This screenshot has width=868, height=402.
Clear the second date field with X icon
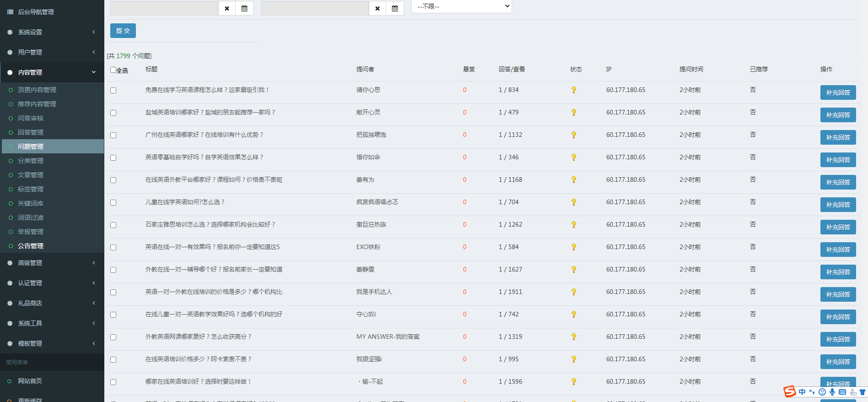[377, 8]
